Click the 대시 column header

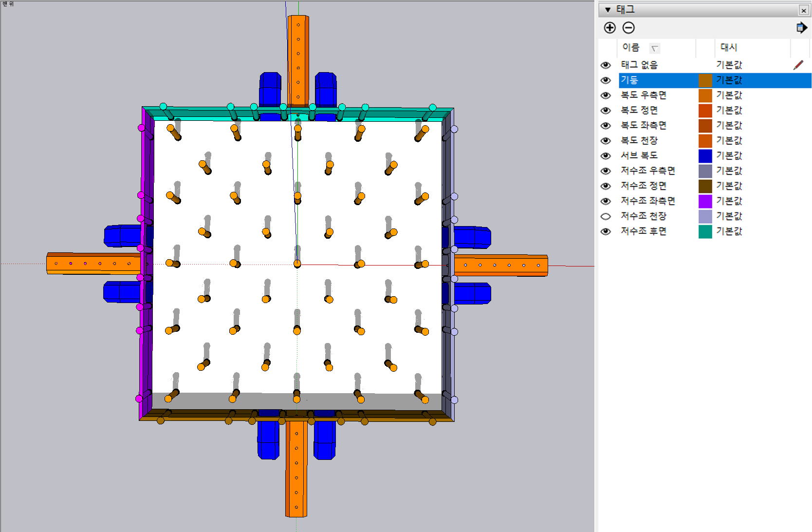tap(729, 47)
